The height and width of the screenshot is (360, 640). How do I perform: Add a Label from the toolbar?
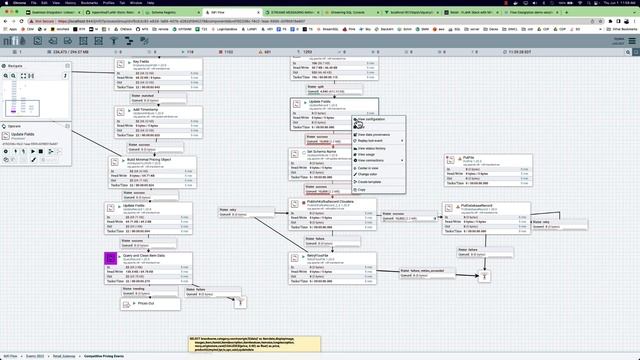(144, 41)
